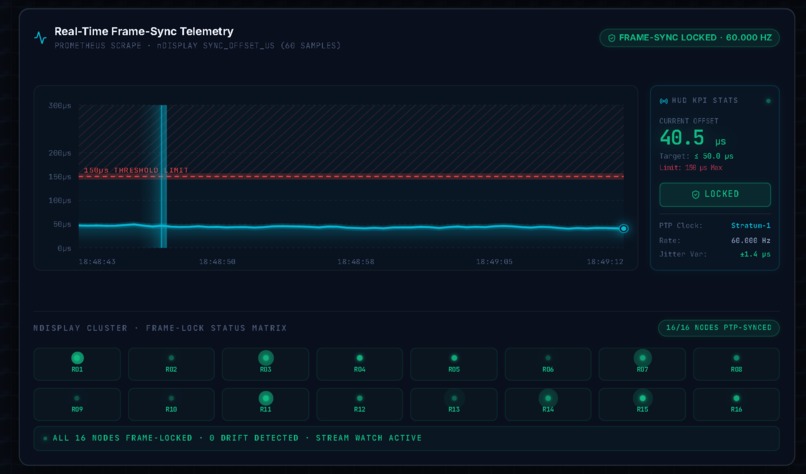This screenshot has height=474, width=806.
Task: Click the small dot before the ALL 16 NODES status message
Action: click(45, 439)
